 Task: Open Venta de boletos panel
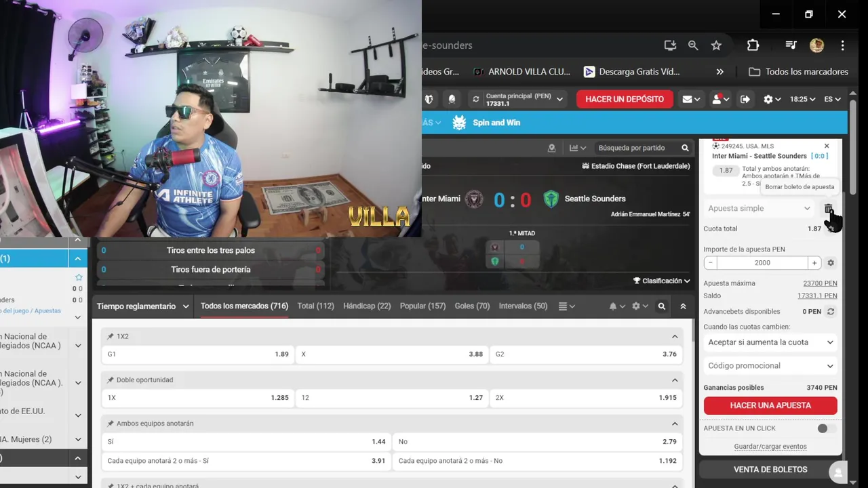pos(770,469)
